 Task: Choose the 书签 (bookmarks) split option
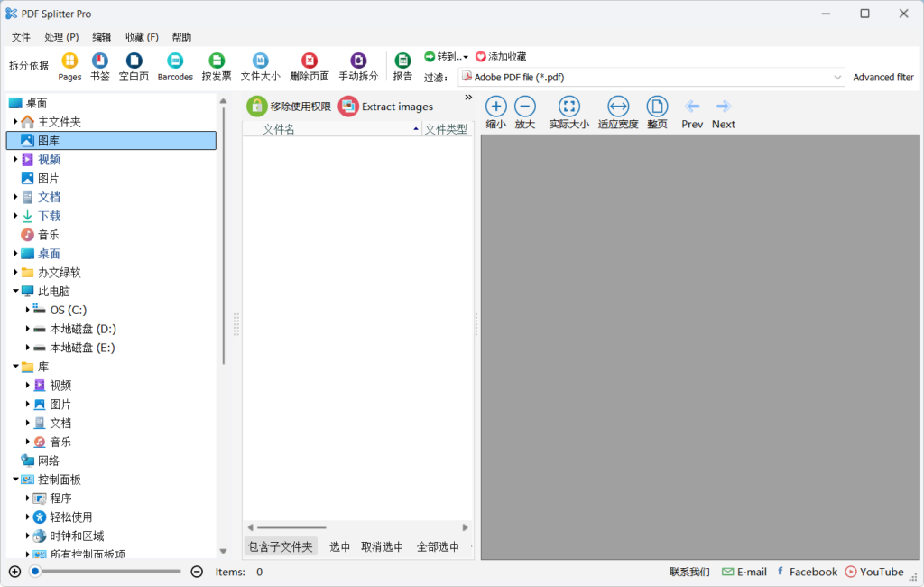[99, 67]
